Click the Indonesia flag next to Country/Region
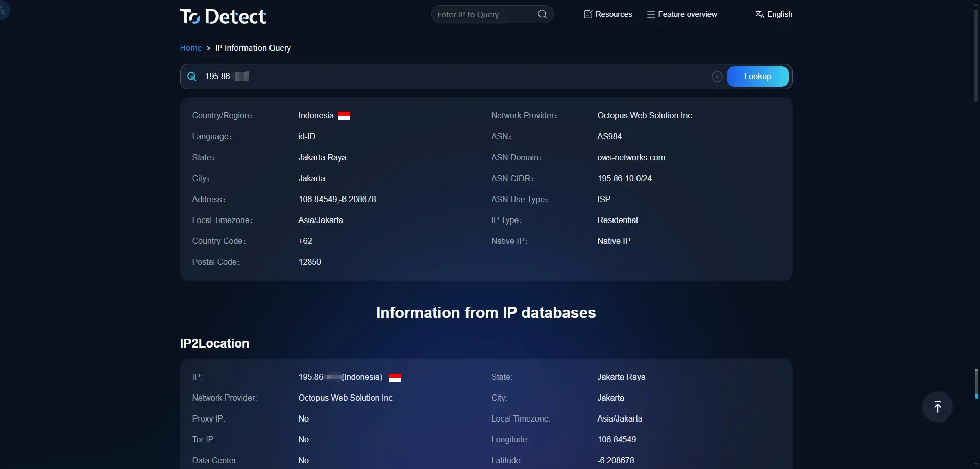This screenshot has height=469, width=980. 344,115
